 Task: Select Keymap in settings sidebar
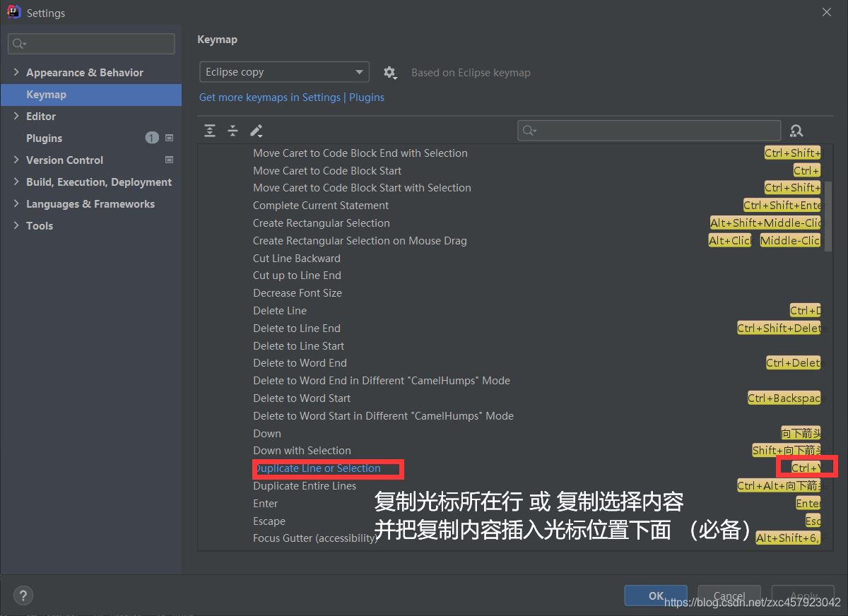[91, 95]
